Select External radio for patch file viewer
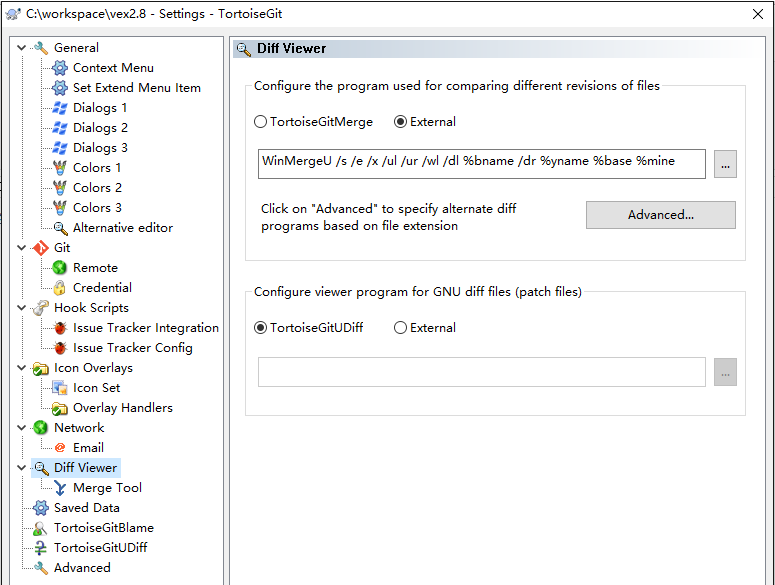The height and width of the screenshot is (585, 775). click(400, 328)
